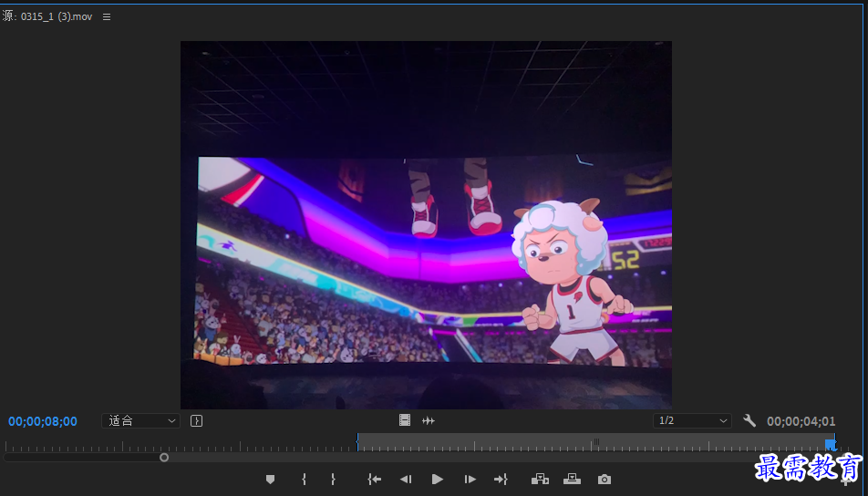
Task: Click the Go to In button
Action: pos(374,480)
